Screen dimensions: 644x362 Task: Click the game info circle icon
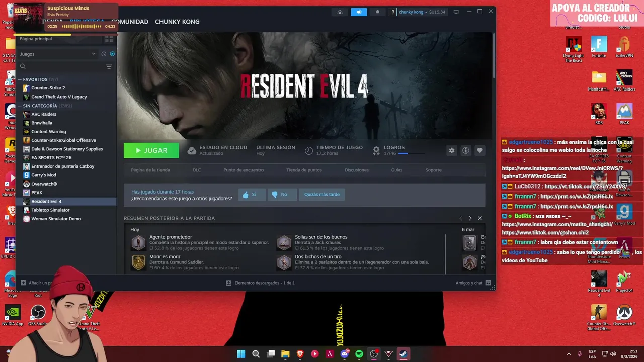[466, 150]
